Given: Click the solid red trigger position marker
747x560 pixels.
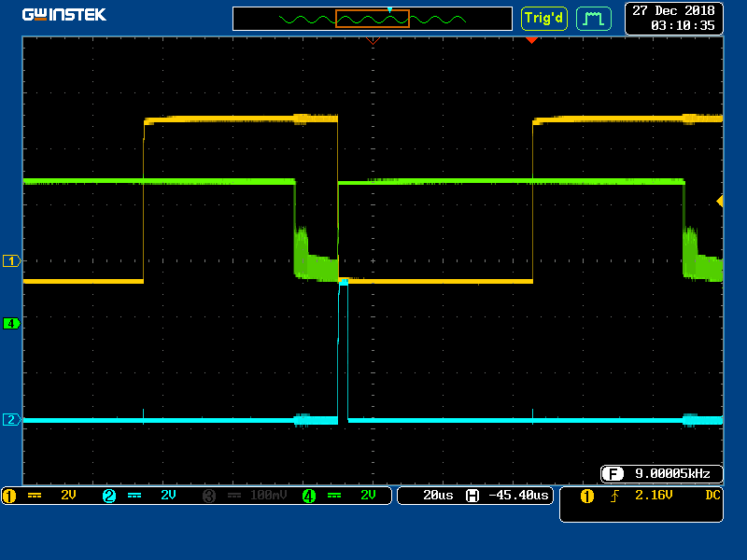Looking at the screenshot, I should (x=531, y=40).
